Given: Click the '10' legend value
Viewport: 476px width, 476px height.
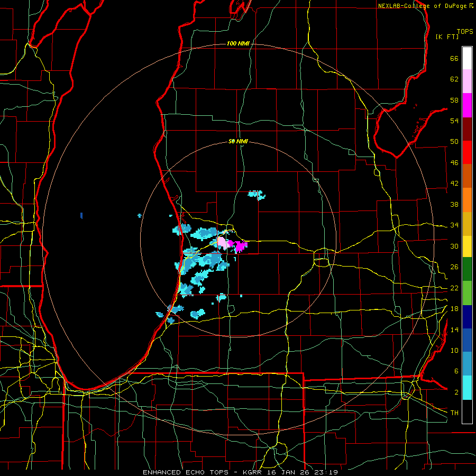Looking at the screenshot, I should tap(454, 351).
